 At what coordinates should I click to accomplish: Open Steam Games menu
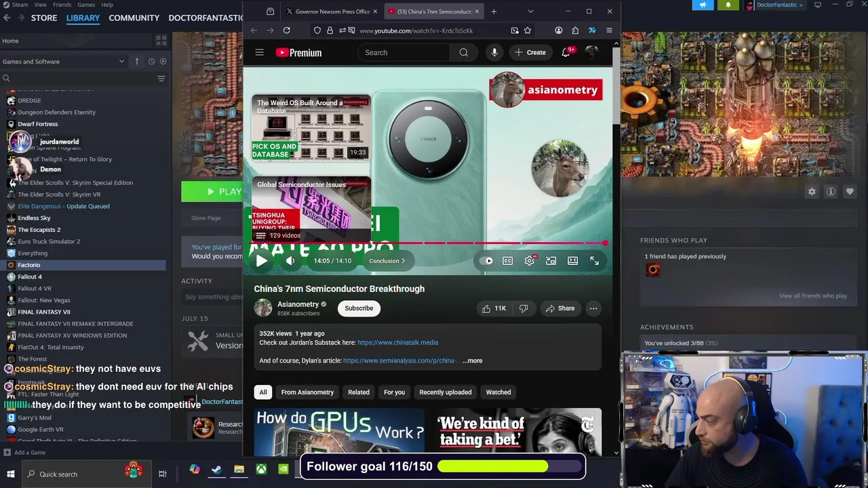pyautogui.click(x=86, y=5)
